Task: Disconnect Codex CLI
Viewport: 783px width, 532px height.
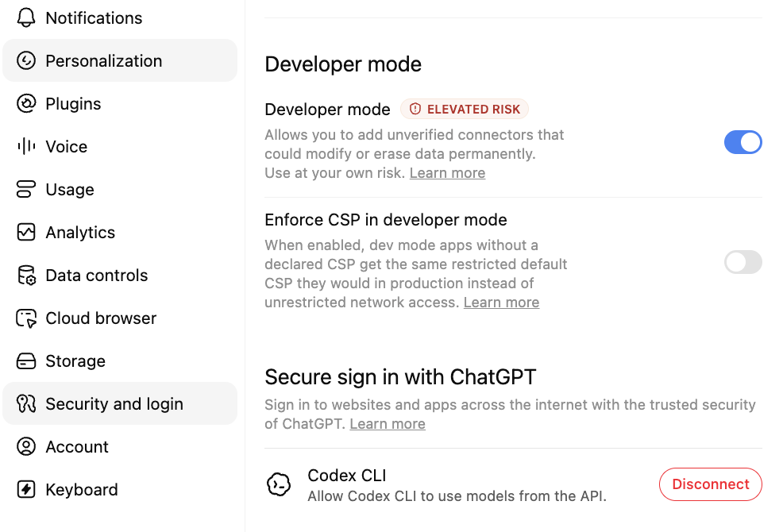Action: pyautogui.click(x=710, y=484)
